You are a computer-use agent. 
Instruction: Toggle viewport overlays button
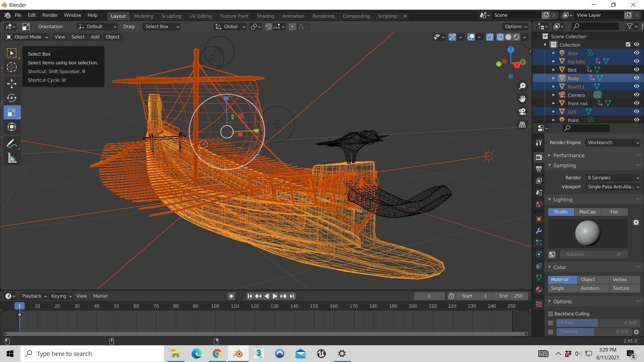471,37
